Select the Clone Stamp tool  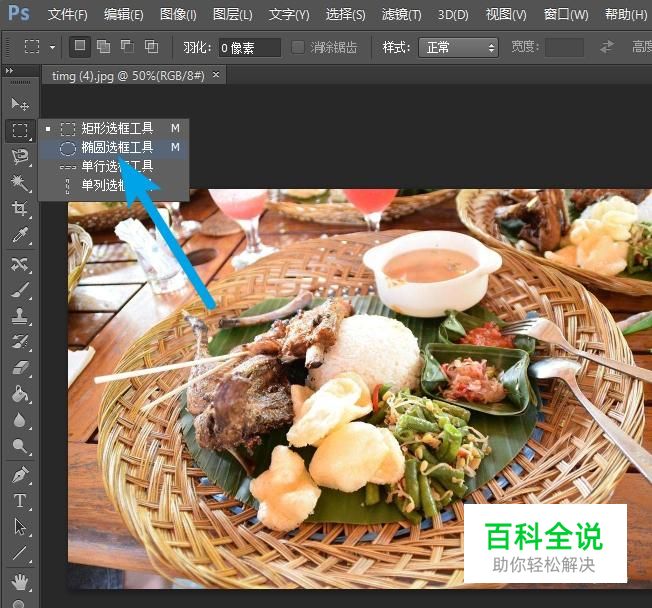click(20, 316)
